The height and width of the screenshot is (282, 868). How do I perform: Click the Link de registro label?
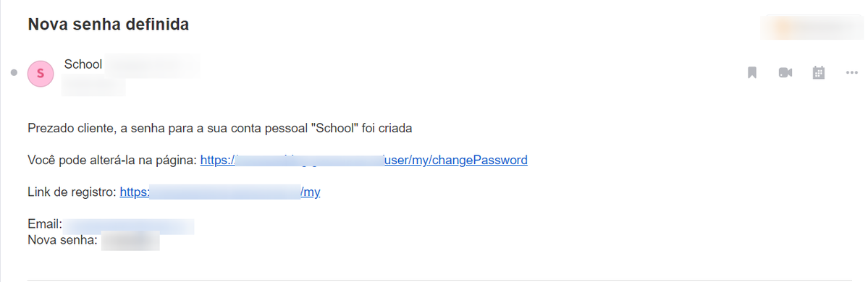pos(72,192)
